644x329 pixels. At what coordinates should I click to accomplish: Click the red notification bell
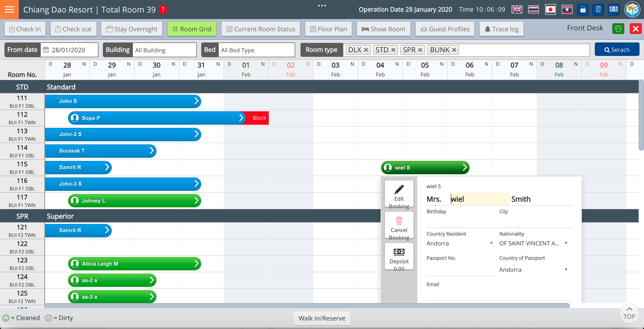tap(163, 9)
